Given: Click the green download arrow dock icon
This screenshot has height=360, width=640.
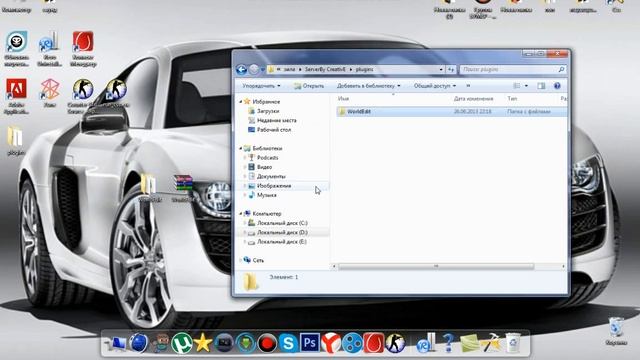Looking at the screenshot, I should tap(245, 343).
